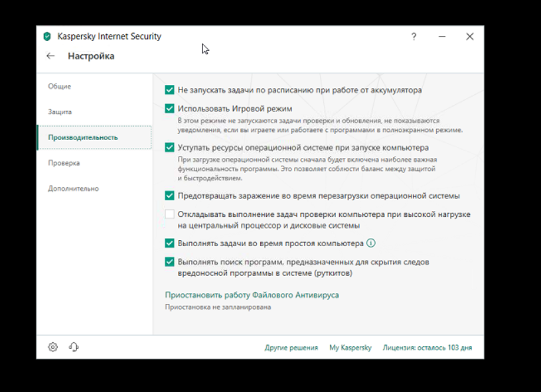Enable 'Откладывать выполнение задач проверки' checkbox

[169, 214]
